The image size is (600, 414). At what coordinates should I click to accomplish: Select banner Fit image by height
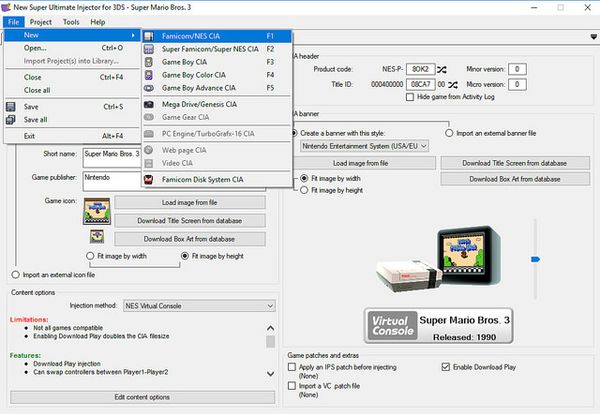pos(304,190)
